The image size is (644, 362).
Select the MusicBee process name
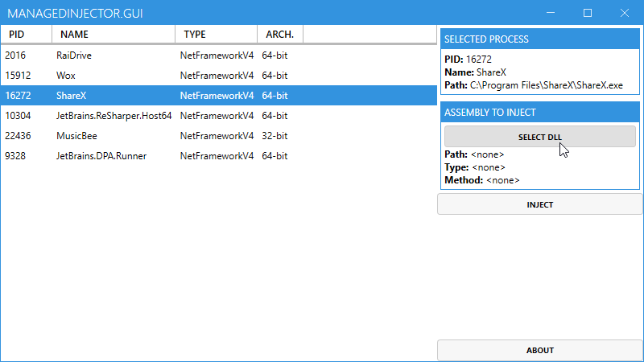click(76, 136)
